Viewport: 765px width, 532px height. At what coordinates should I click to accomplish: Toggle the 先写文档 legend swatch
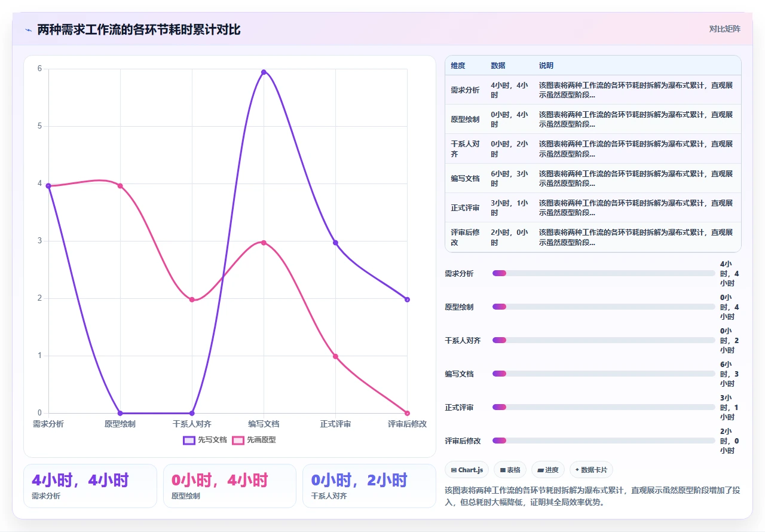pyautogui.click(x=189, y=440)
